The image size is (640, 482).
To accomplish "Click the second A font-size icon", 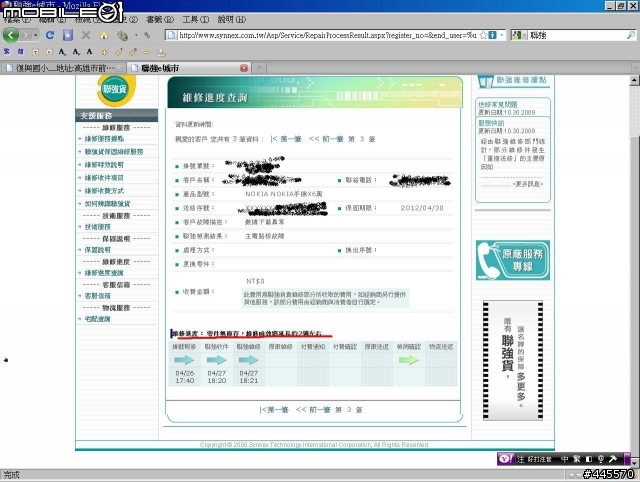I will (76, 52).
